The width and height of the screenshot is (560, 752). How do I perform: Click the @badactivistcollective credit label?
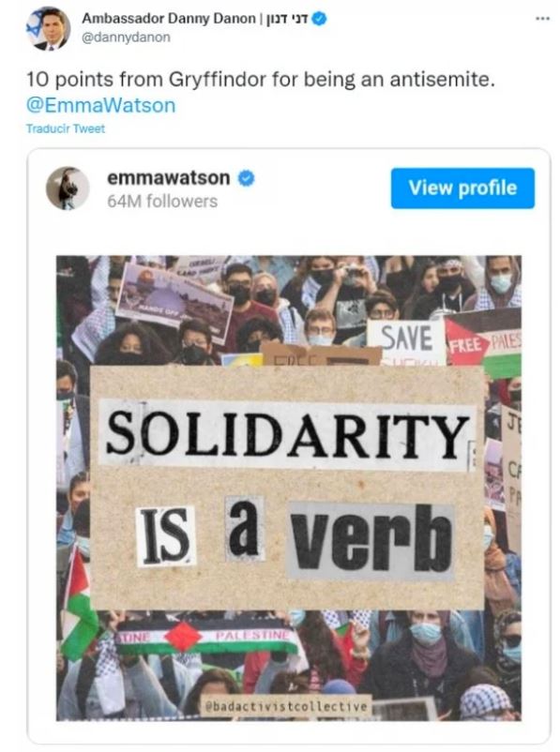(286, 706)
